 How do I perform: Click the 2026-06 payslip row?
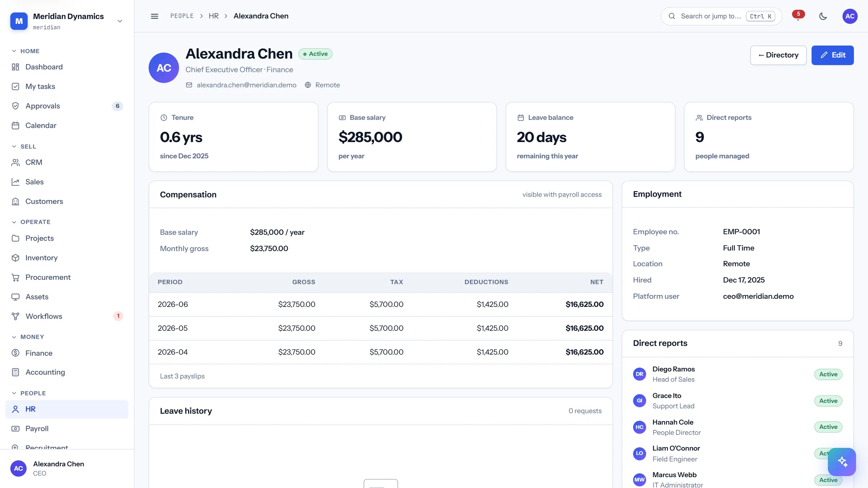[380, 304]
